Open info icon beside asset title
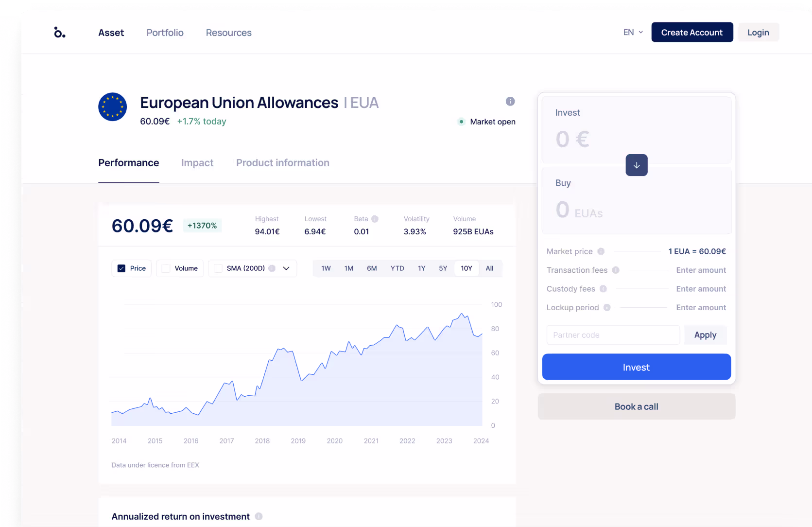The height and width of the screenshot is (527, 812). click(x=510, y=101)
